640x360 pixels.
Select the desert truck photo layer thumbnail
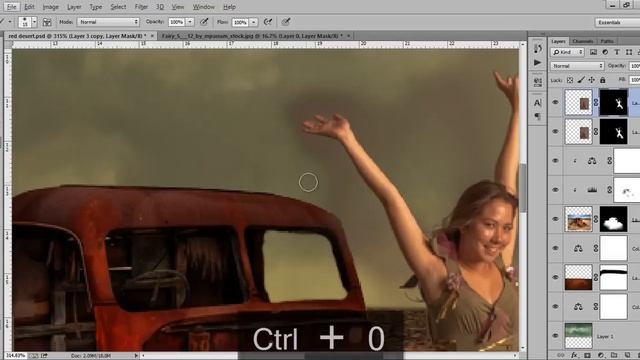(x=578, y=219)
